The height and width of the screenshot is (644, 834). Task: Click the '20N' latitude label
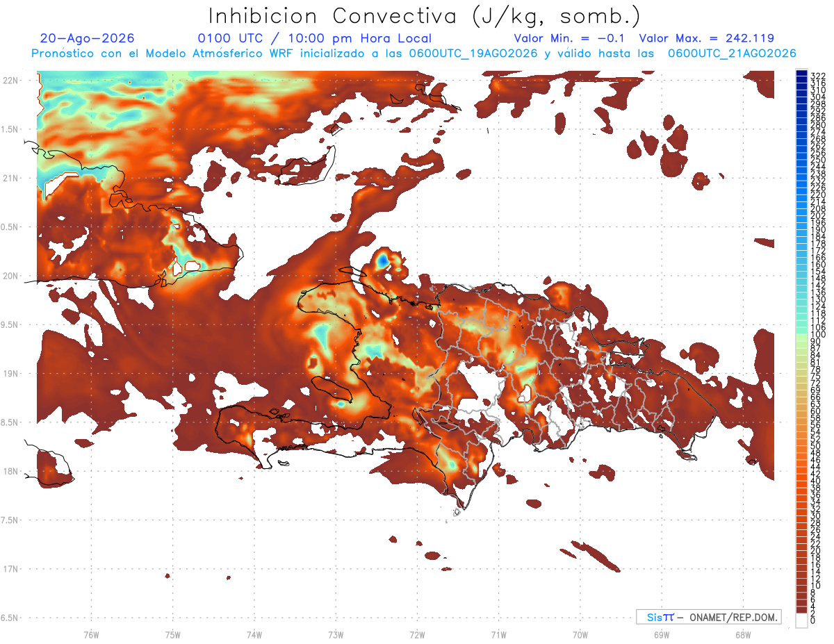[x=10, y=276]
